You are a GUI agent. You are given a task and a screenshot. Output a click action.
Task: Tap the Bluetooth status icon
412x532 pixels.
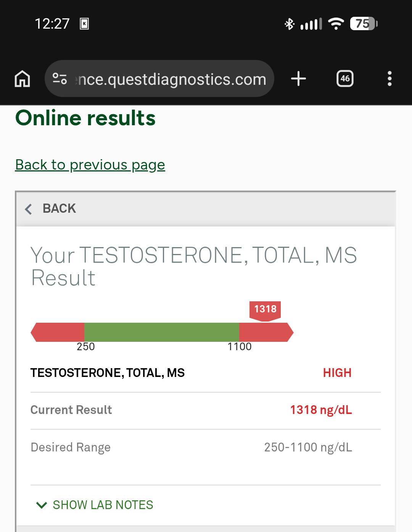point(290,24)
